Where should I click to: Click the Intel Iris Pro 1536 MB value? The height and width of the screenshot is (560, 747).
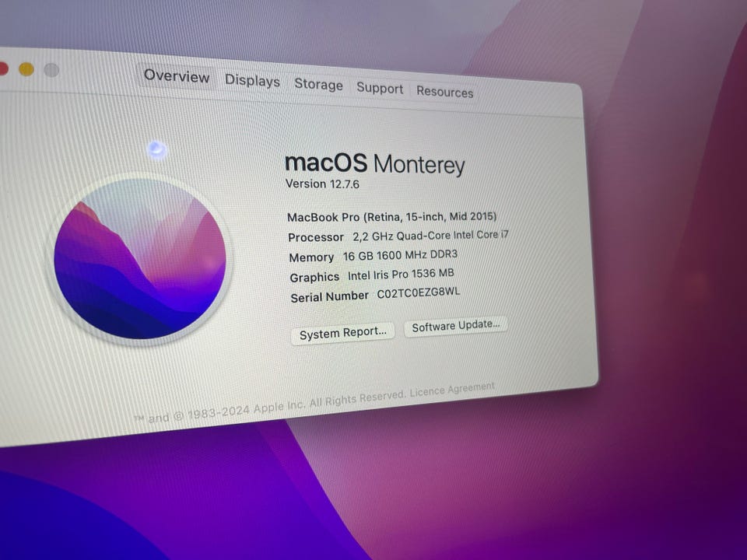(401, 275)
